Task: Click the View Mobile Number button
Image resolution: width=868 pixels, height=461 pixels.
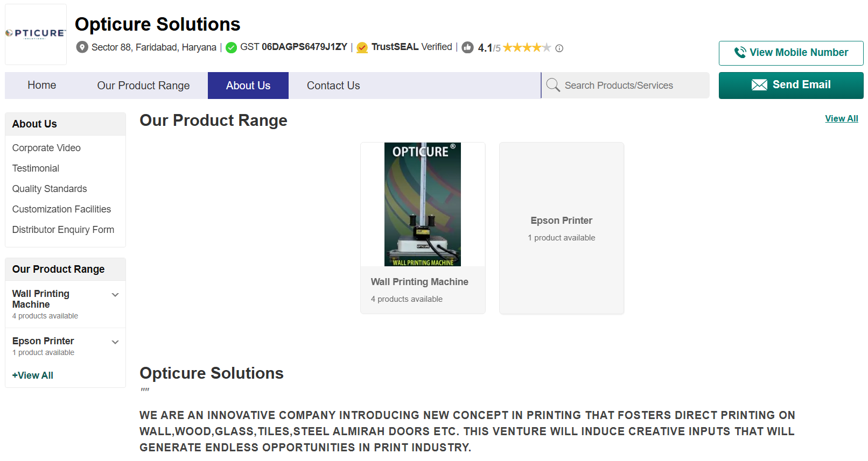Action: click(x=791, y=53)
